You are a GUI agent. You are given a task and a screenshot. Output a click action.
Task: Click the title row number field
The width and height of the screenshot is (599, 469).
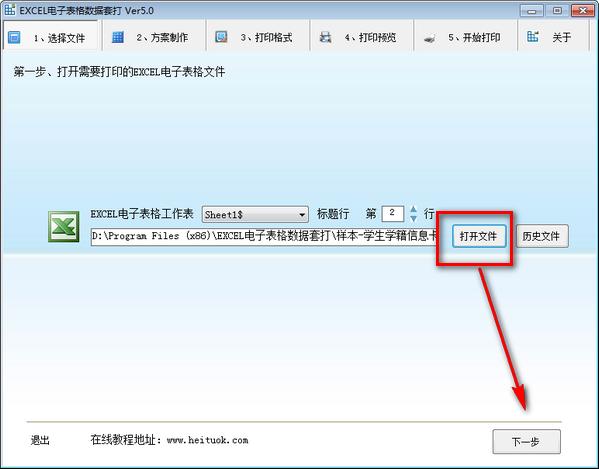(393, 213)
